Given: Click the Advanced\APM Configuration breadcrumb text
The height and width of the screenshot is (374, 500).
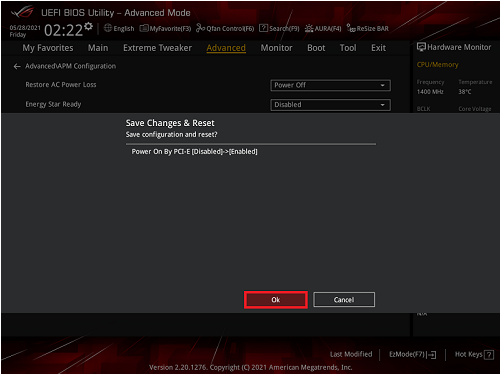Looking at the screenshot, I should tap(71, 66).
